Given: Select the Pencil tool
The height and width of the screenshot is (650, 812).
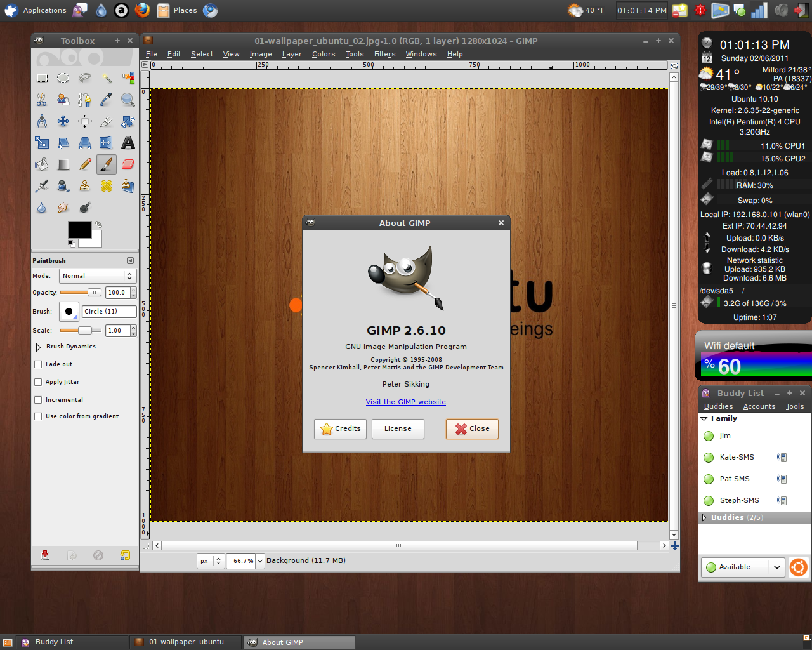Looking at the screenshot, I should 85,164.
